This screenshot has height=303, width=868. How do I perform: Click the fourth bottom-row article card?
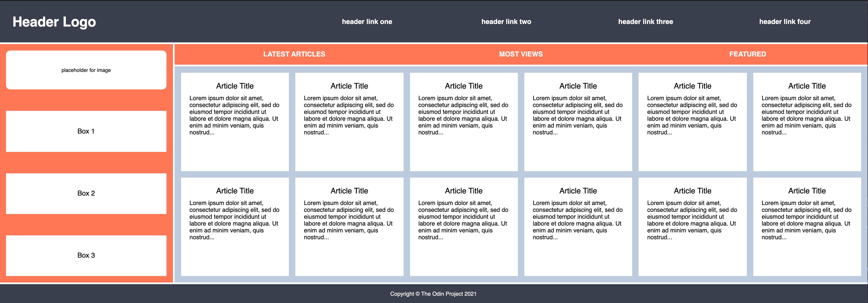578,226
